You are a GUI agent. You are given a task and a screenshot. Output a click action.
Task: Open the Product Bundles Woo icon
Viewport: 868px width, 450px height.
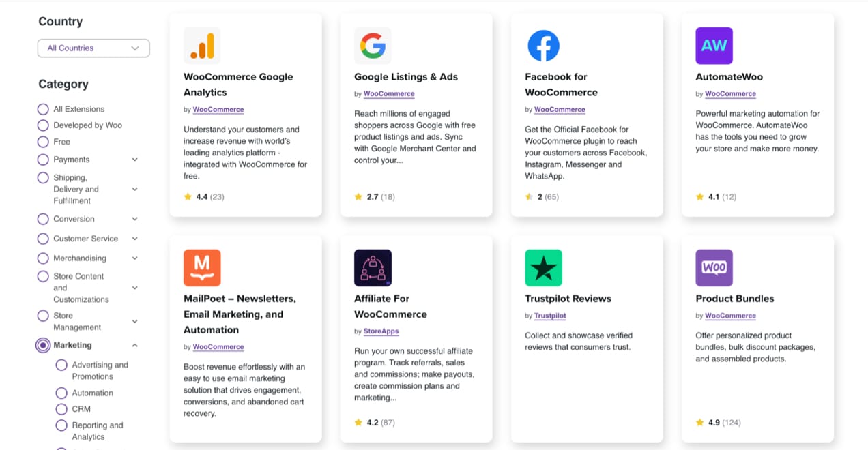click(714, 267)
